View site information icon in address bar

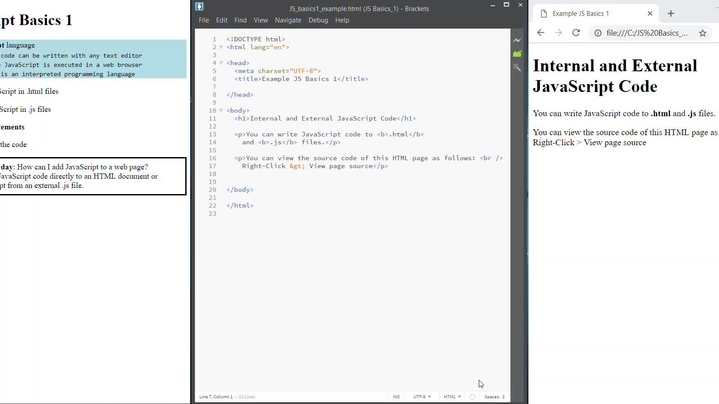tap(598, 33)
